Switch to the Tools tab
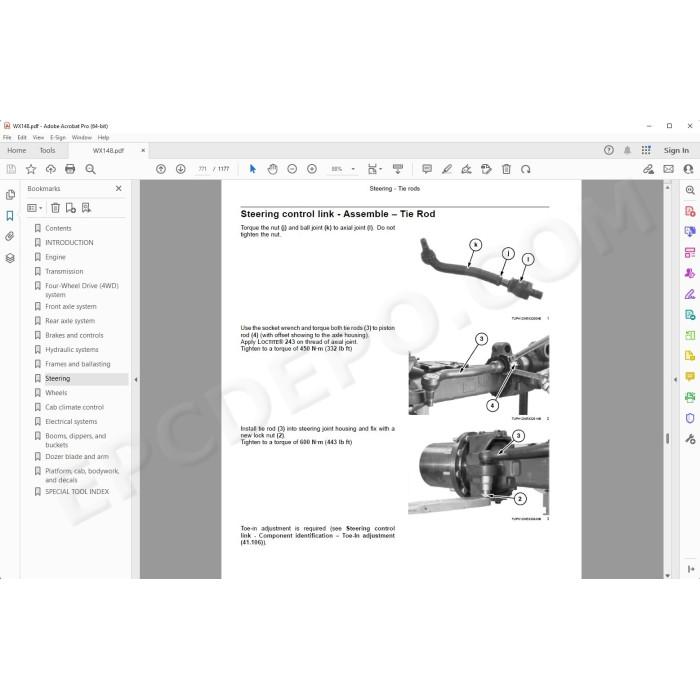Viewport: 700px width, 700px height. click(x=47, y=150)
